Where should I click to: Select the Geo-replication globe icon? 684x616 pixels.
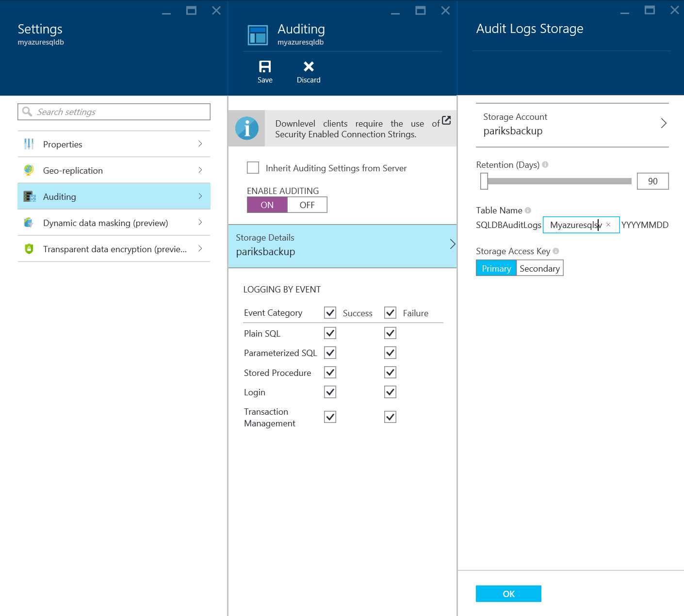pyautogui.click(x=29, y=170)
